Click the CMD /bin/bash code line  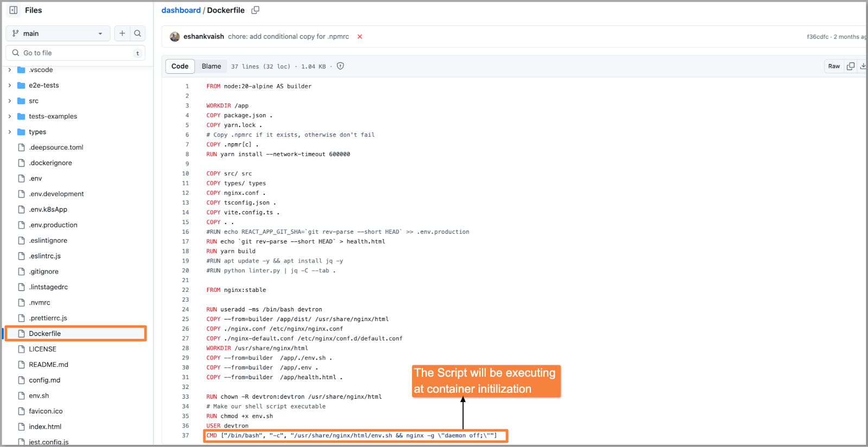(352, 436)
